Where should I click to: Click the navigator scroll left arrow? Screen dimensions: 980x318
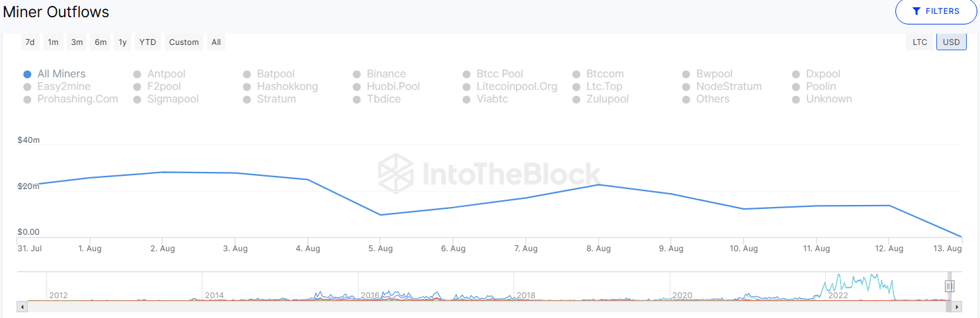click(x=22, y=307)
